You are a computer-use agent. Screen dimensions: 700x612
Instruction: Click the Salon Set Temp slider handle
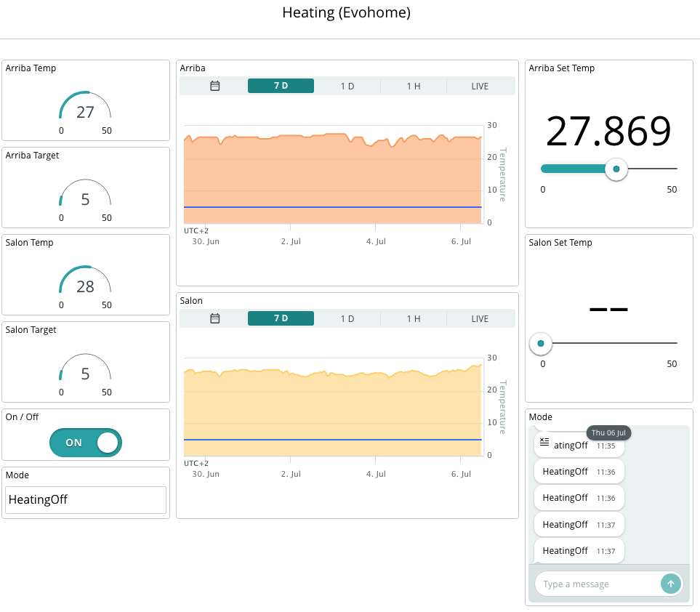point(541,343)
